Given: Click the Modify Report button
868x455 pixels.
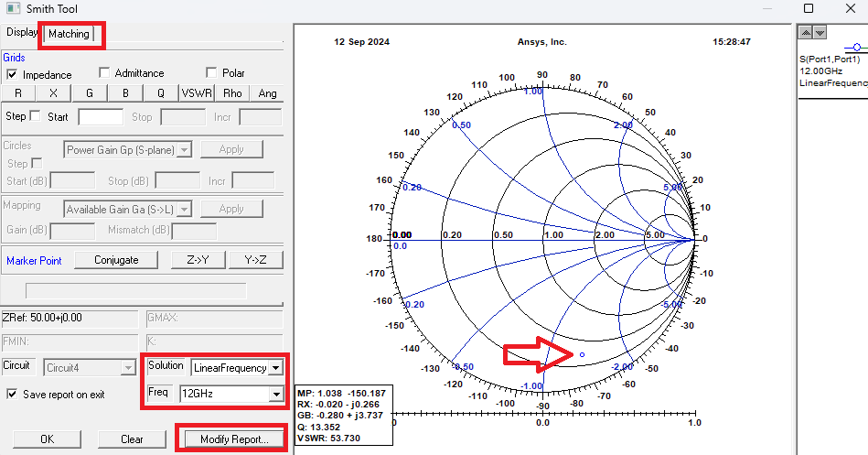Looking at the screenshot, I should 234,439.
